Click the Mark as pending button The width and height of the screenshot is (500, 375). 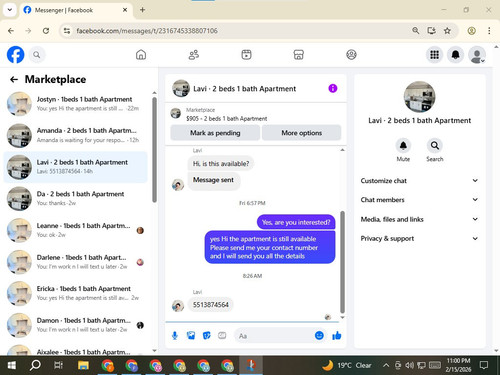[215, 133]
